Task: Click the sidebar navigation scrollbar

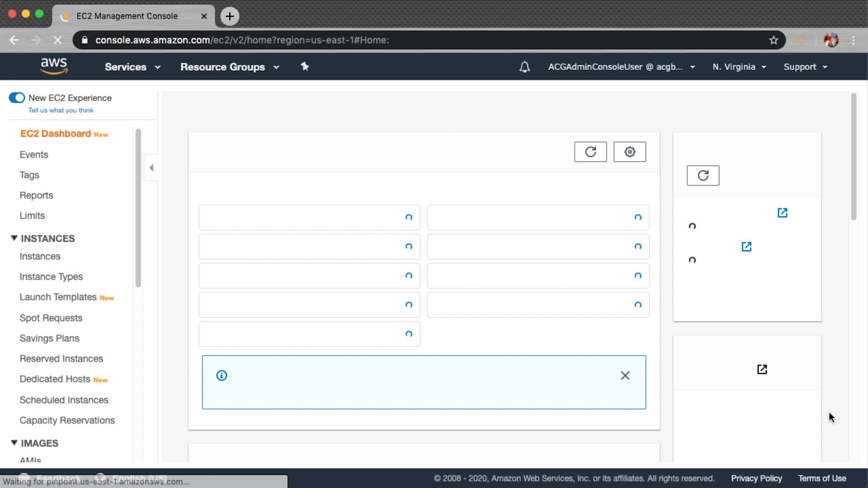Action: click(138, 208)
